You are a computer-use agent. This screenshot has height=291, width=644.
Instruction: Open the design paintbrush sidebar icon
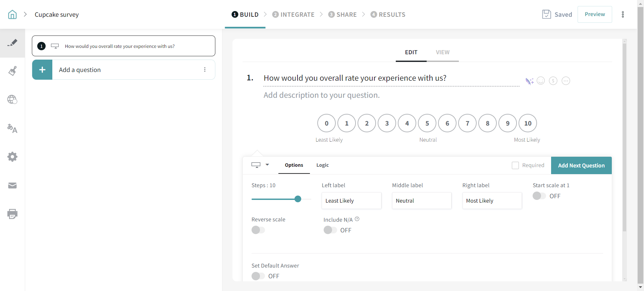12,71
